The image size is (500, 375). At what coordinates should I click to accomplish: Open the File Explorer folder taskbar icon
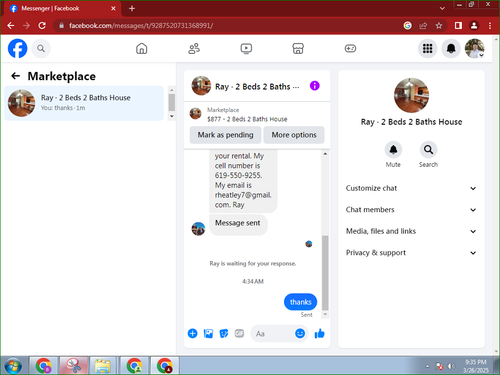coord(103,366)
